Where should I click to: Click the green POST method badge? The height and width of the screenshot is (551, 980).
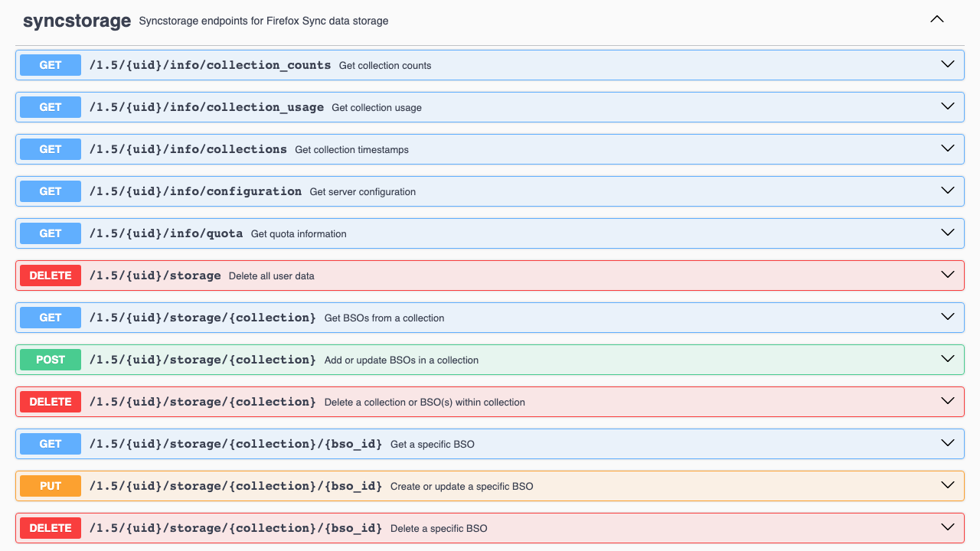pos(51,360)
